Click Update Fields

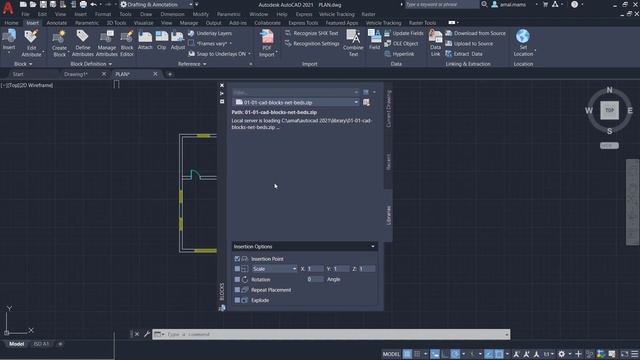pyautogui.click(x=403, y=33)
